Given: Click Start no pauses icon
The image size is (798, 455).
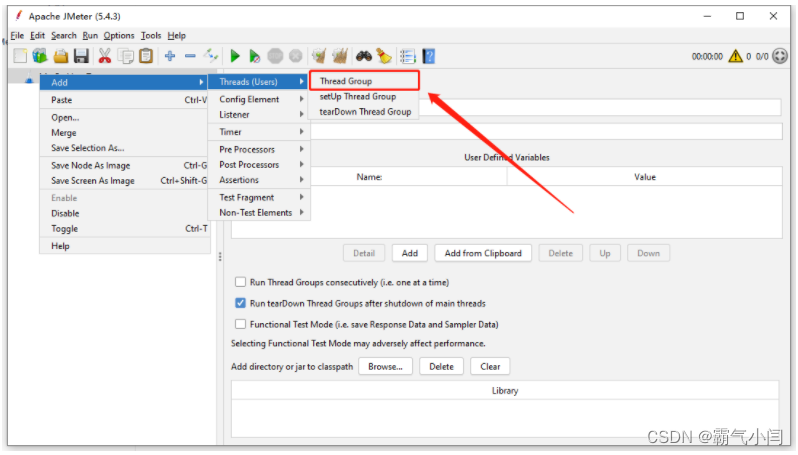Looking at the screenshot, I should (x=254, y=56).
